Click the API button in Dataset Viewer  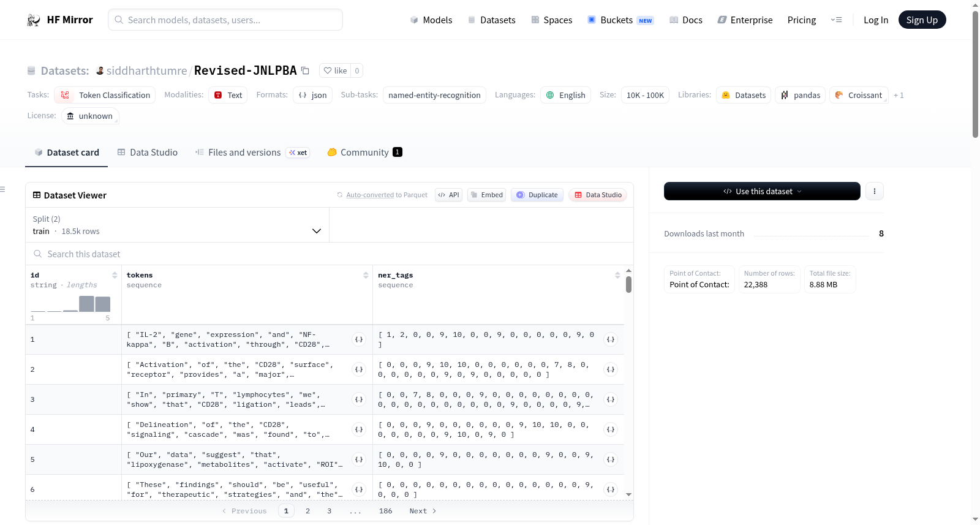tap(448, 195)
